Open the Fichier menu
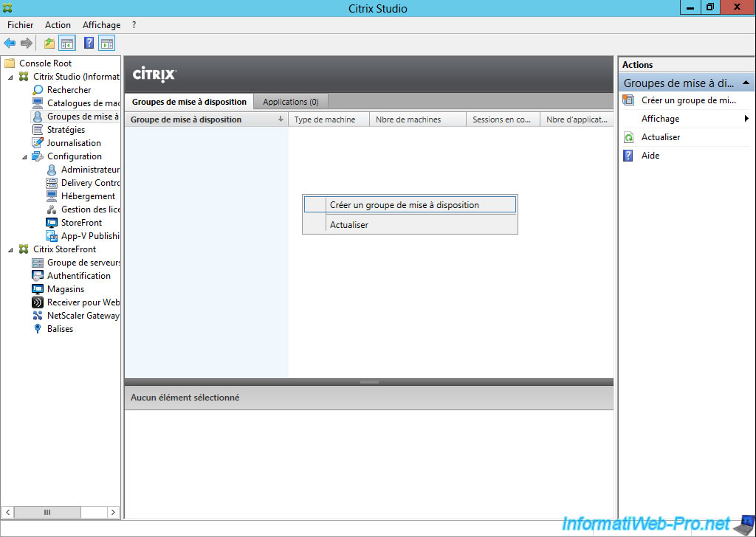This screenshot has height=537, width=756. coord(20,25)
